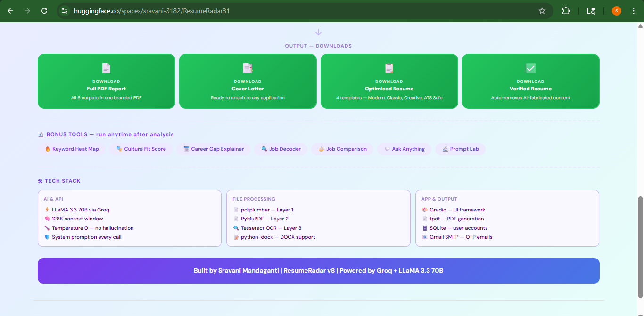Open the Culture Fit Score tool
The width and height of the screenshot is (644, 316).
click(x=141, y=149)
